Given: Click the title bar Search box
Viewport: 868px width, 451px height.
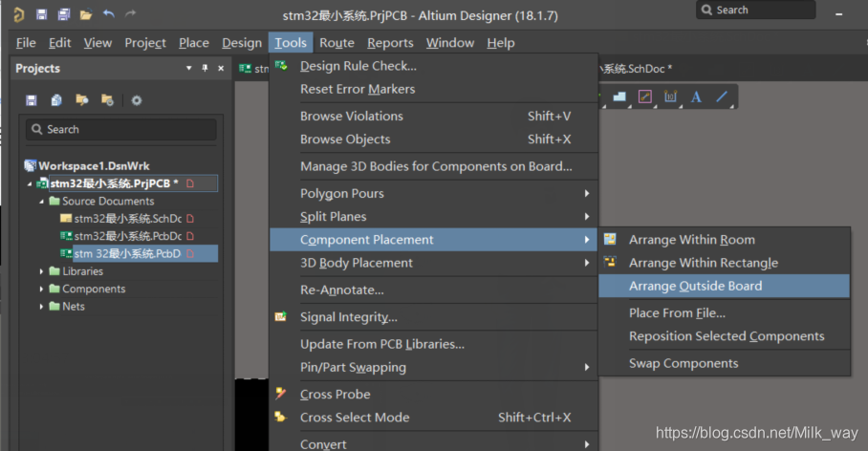Looking at the screenshot, I should (755, 10).
